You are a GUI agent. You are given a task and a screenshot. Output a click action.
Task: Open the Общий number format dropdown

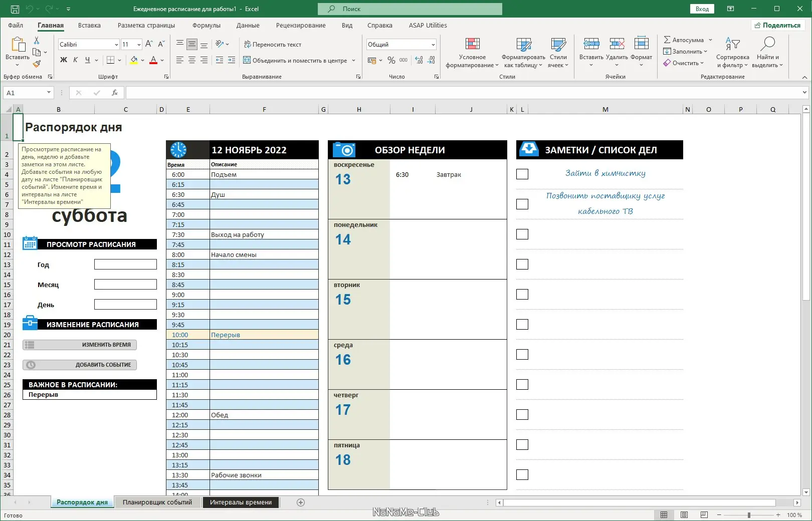[433, 45]
